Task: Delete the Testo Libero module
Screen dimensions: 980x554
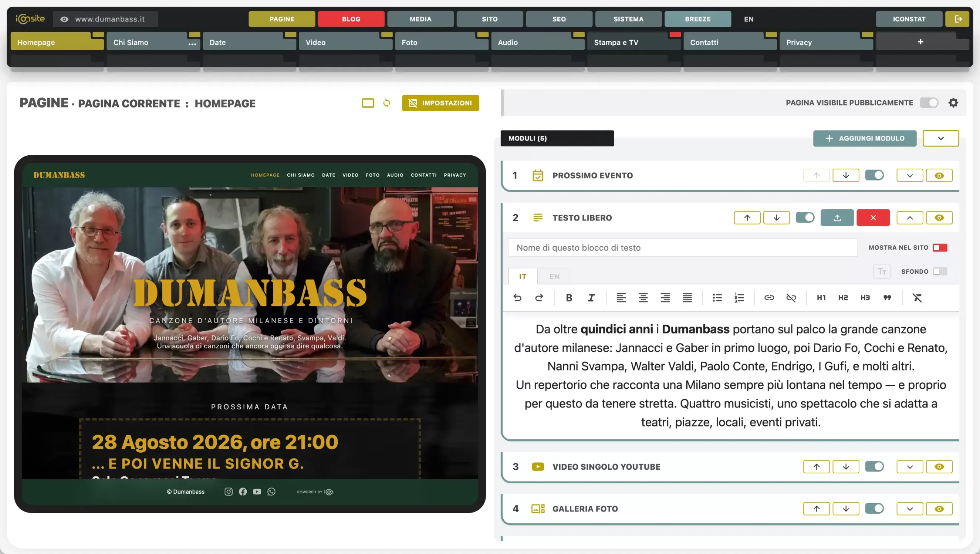Action: 873,217
